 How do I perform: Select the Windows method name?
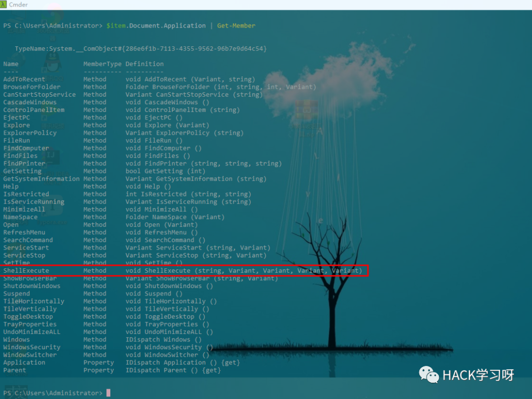(x=17, y=340)
